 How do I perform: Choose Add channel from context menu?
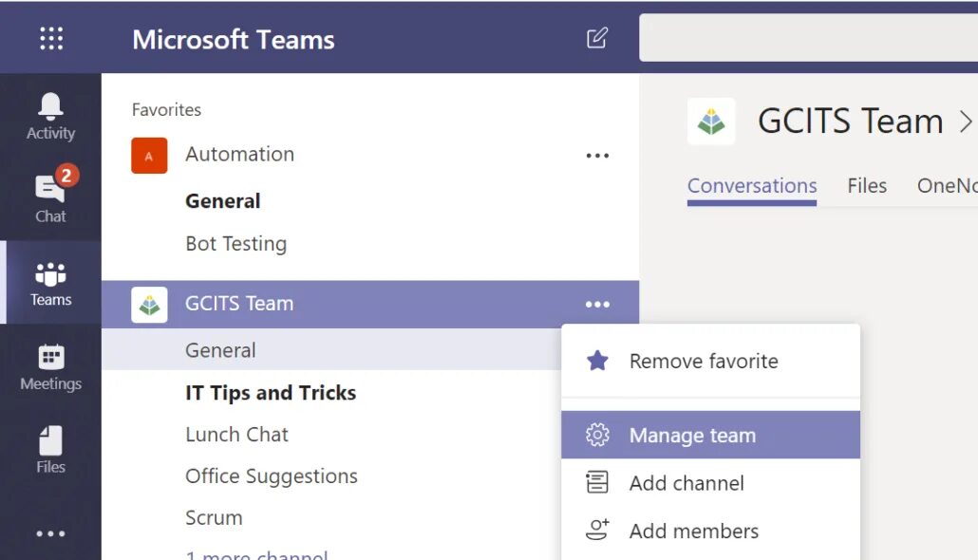710,483
